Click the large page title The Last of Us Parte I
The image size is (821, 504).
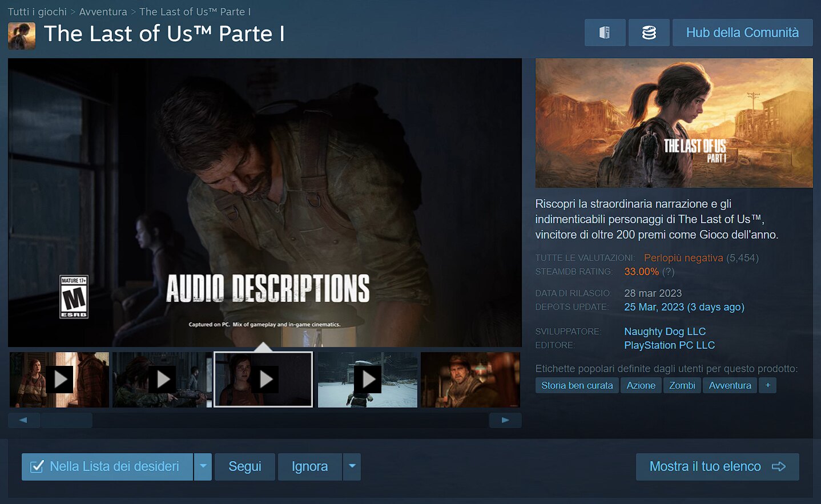164,34
